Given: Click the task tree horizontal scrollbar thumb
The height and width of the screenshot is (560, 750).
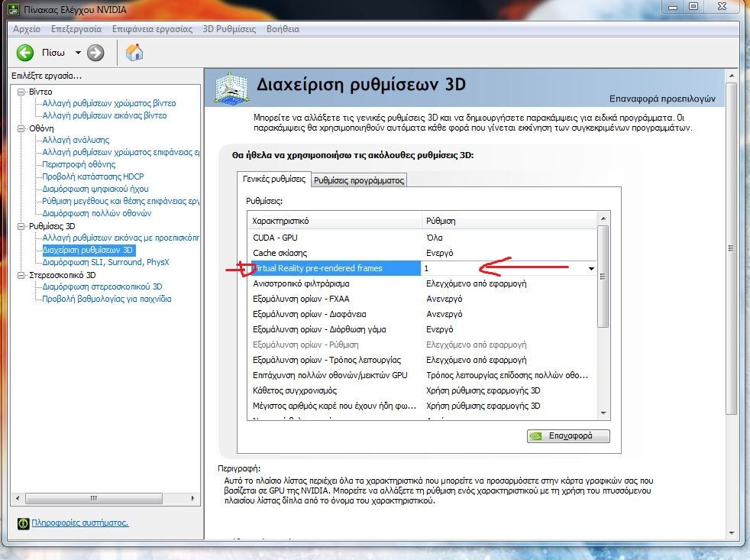Looking at the screenshot, I should pos(94,498).
